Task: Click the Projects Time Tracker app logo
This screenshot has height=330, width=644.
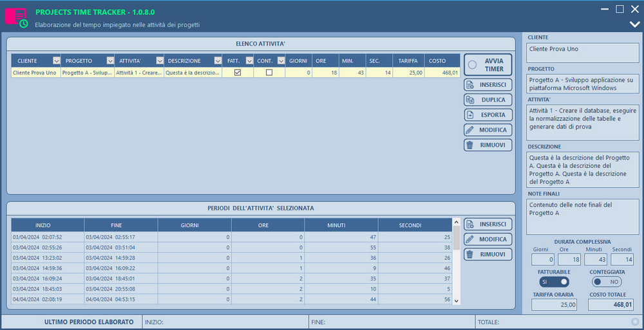Action: pos(17,17)
